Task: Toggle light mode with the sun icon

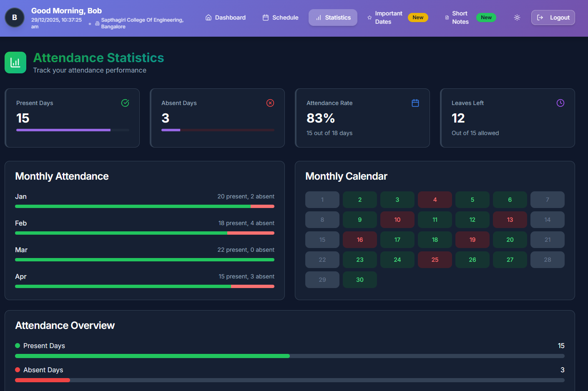Action: tap(517, 18)
